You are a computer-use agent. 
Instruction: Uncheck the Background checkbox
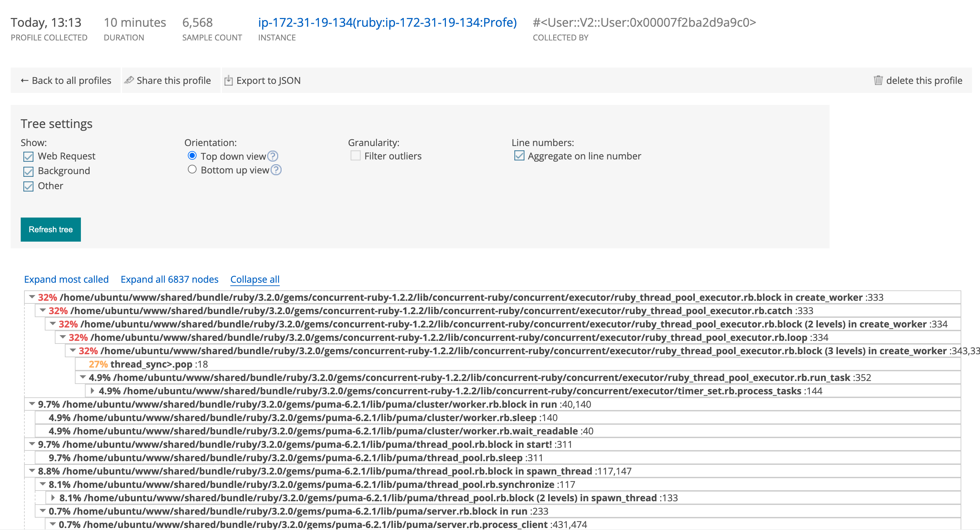[28, 171]
